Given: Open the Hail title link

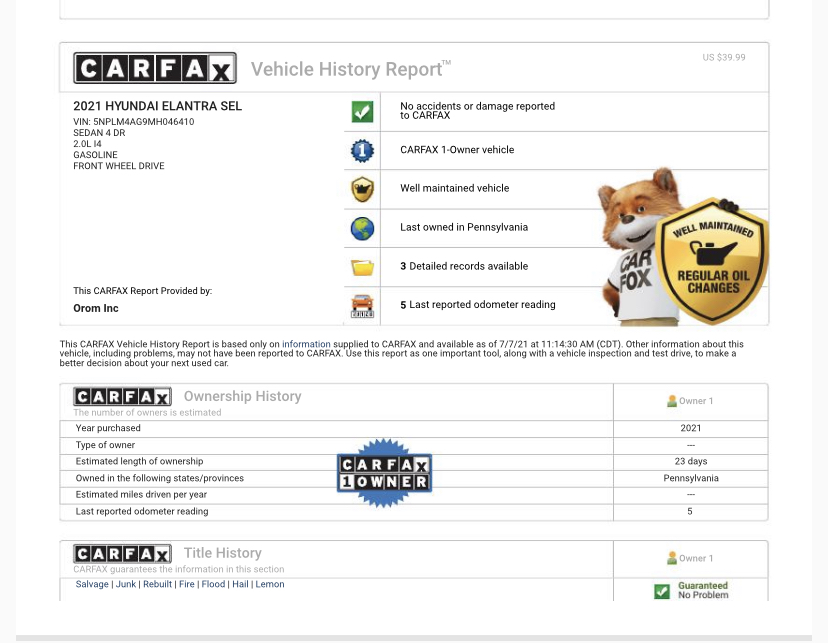Looking at the screenshot, I should coord(240,584).
